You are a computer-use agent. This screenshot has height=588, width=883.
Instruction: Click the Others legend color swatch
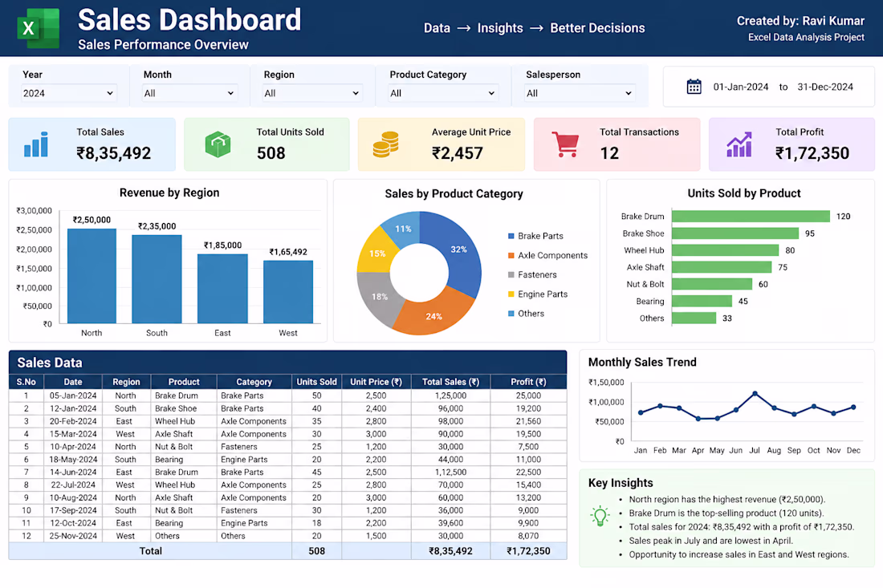[x=511, y=314]
